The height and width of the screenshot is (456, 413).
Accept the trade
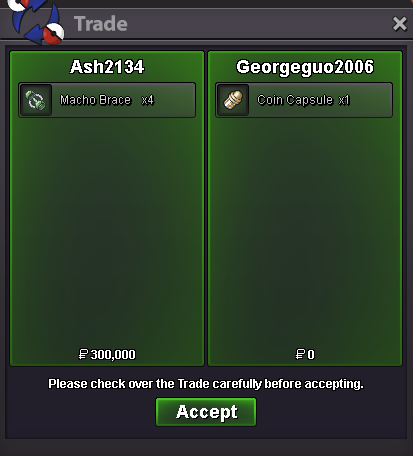click(x=206, y=412)
